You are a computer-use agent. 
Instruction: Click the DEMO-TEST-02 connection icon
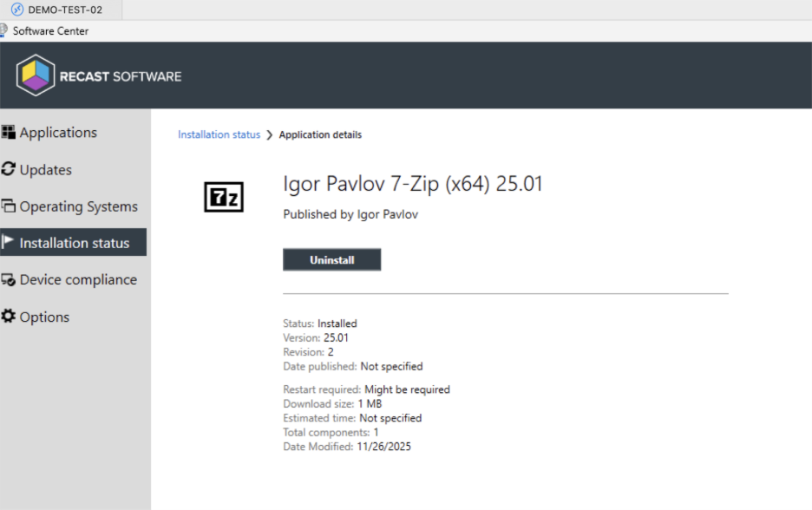tap(16, 10)
